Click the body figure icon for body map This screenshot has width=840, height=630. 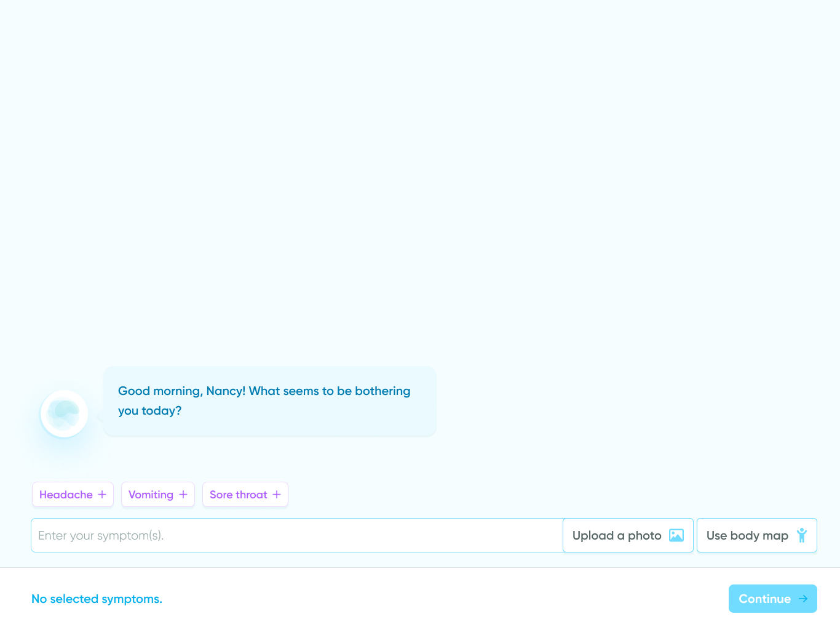[x=801, y=535]
